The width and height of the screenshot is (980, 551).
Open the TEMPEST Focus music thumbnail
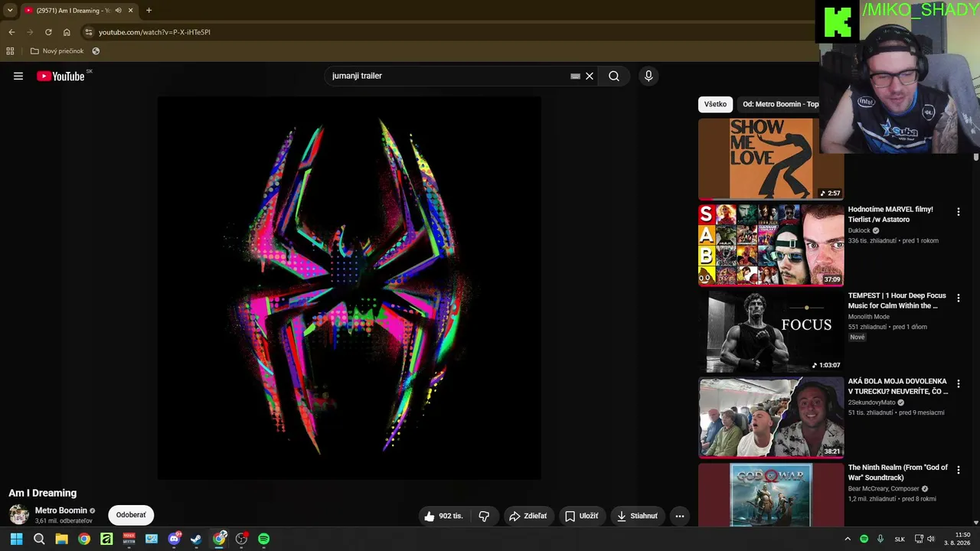[x=771, y=331]
